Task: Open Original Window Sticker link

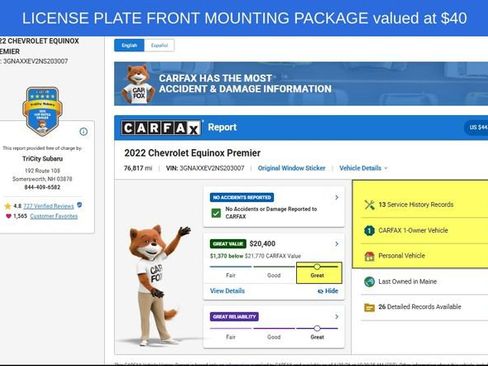Action: (x=292, y=168)
